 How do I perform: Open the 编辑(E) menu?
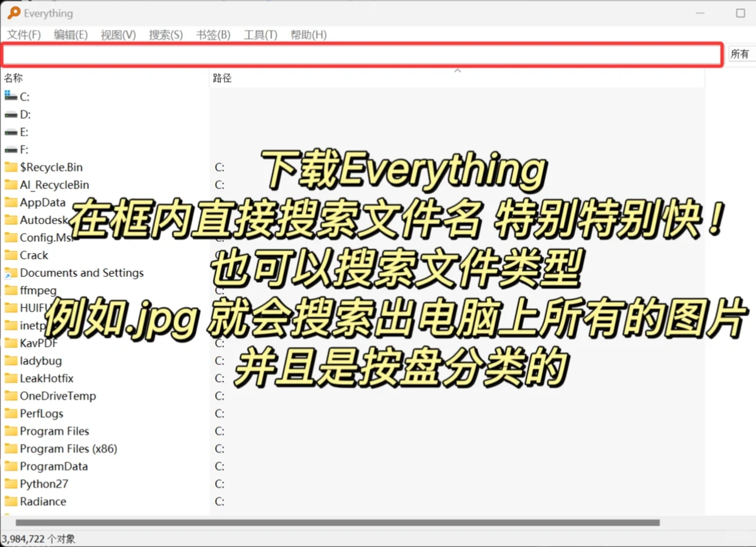point(71,35)
